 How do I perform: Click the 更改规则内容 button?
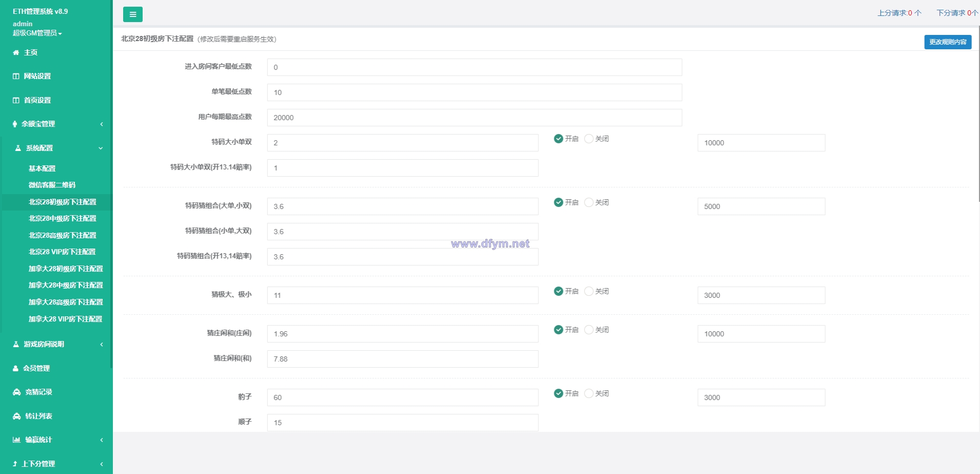click(948, 42)
